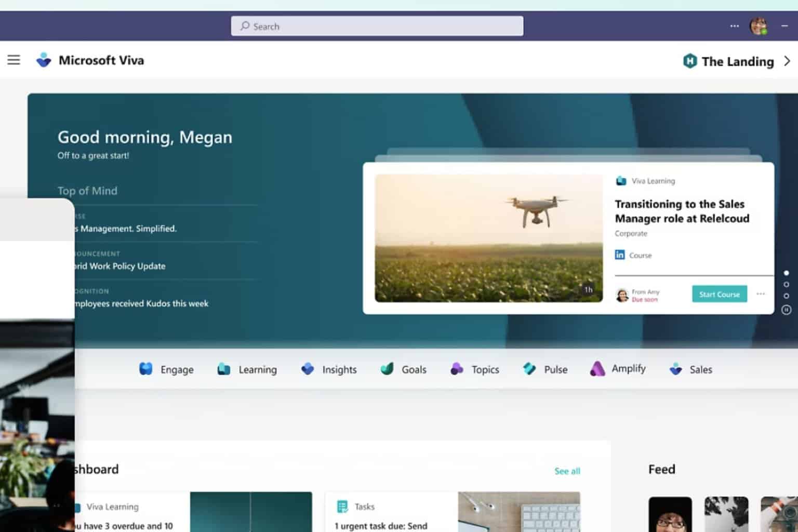Click the Learning icon in the app bar

click(x=224, y=369)
